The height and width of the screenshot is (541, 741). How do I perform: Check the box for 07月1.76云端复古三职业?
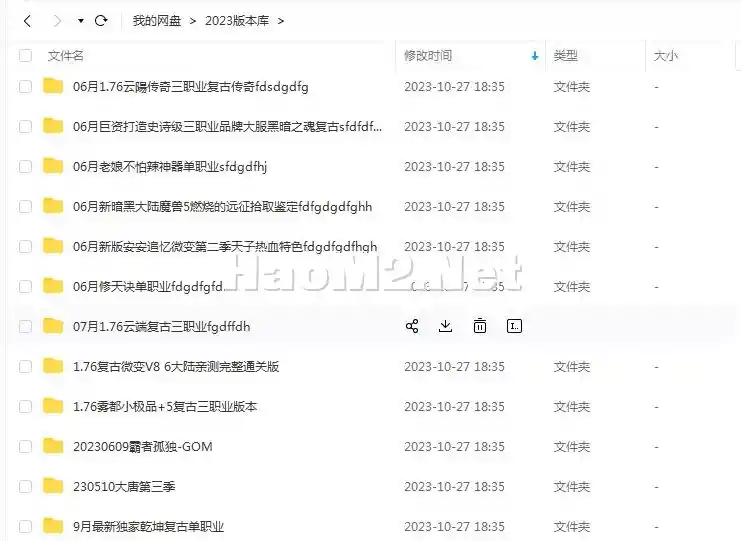(x=26, y=326)
